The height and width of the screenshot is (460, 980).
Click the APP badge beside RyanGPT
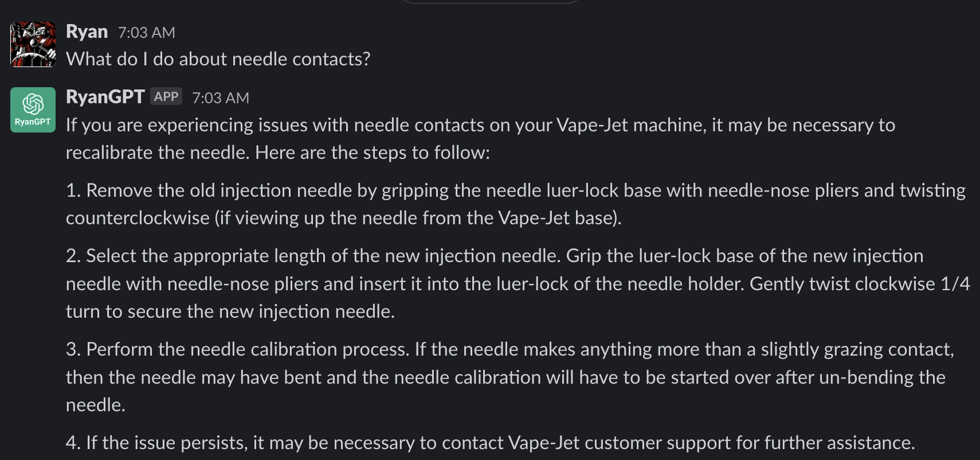[x=166, y=97]
